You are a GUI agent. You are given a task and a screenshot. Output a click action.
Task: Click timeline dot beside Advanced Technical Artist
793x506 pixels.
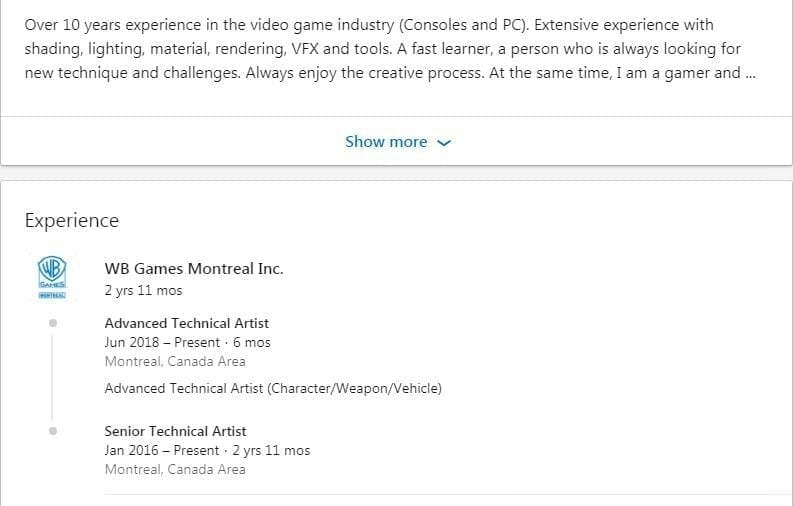point(52,323)
